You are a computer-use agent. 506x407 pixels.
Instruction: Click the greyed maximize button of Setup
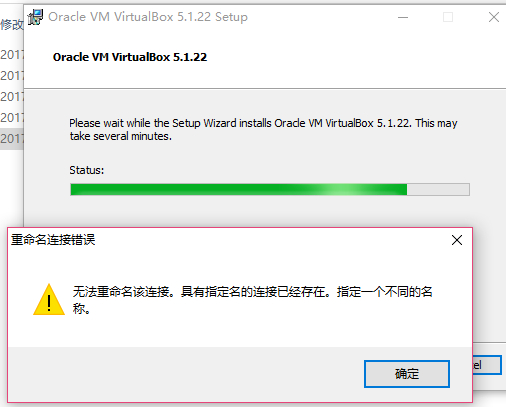pos(448,17)
